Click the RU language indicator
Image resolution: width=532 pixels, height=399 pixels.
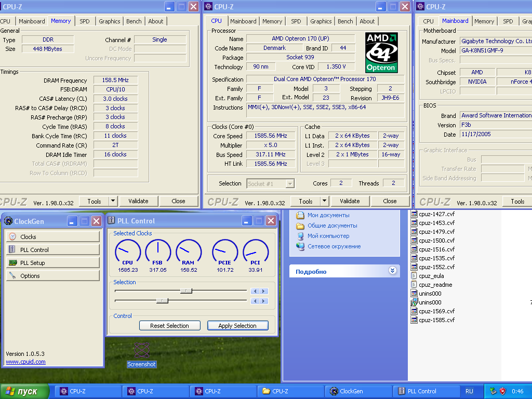click(469, 391)
